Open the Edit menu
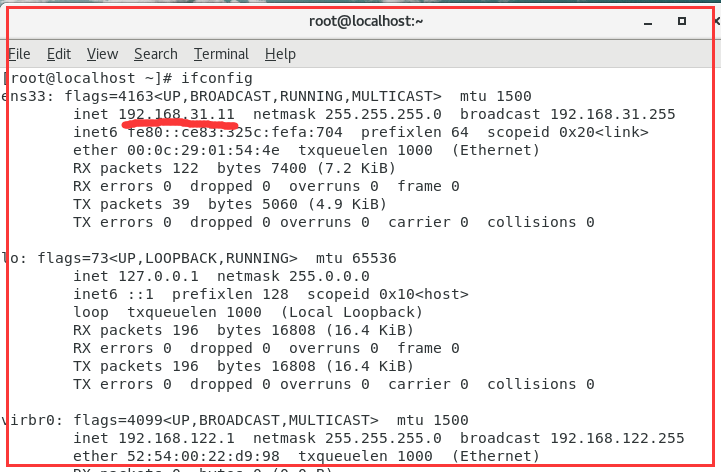This screenshot has height=472, width=721. pyautogui.click(x=59, y=54)
